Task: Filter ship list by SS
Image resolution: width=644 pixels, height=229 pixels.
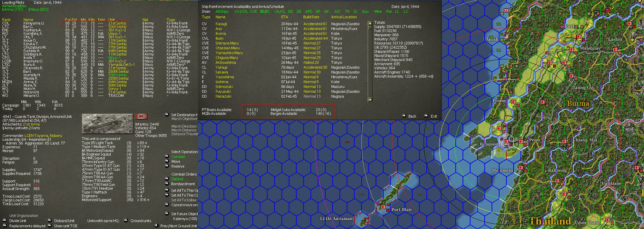Action: click(x=355, y=11)
